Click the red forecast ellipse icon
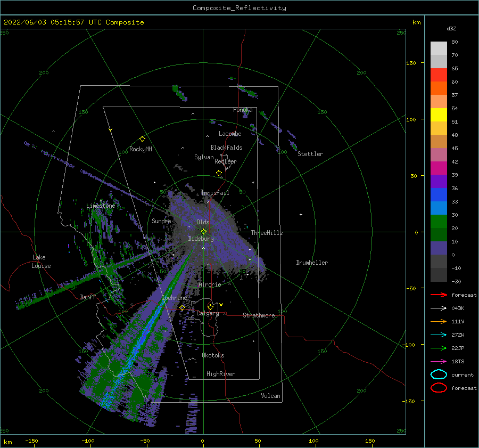 pyautogui.click(x=439, y=388)
